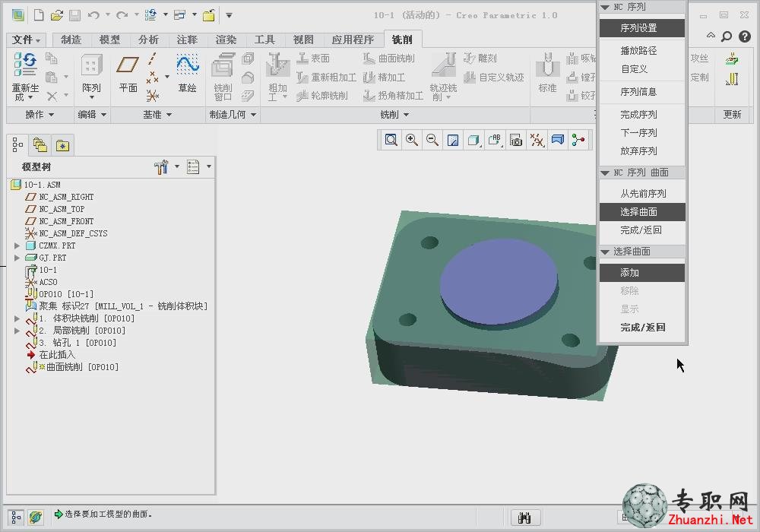Expand the 体积块铣削 [OP010] tree node

pos(17,318)
